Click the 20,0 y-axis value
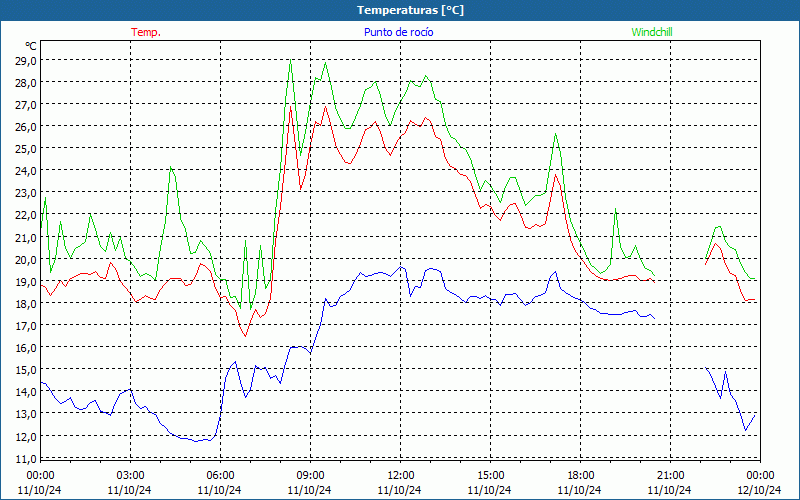 (26, 259)
